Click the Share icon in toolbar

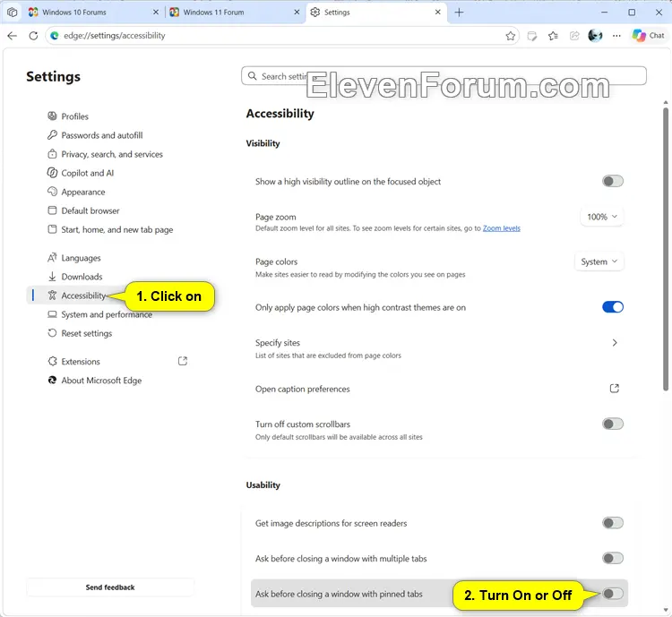pos(574,36)
